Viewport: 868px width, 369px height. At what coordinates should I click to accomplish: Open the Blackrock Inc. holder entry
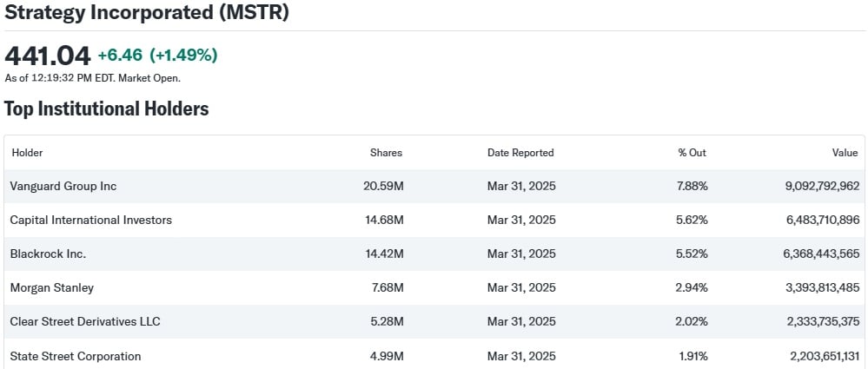point(49,254)
